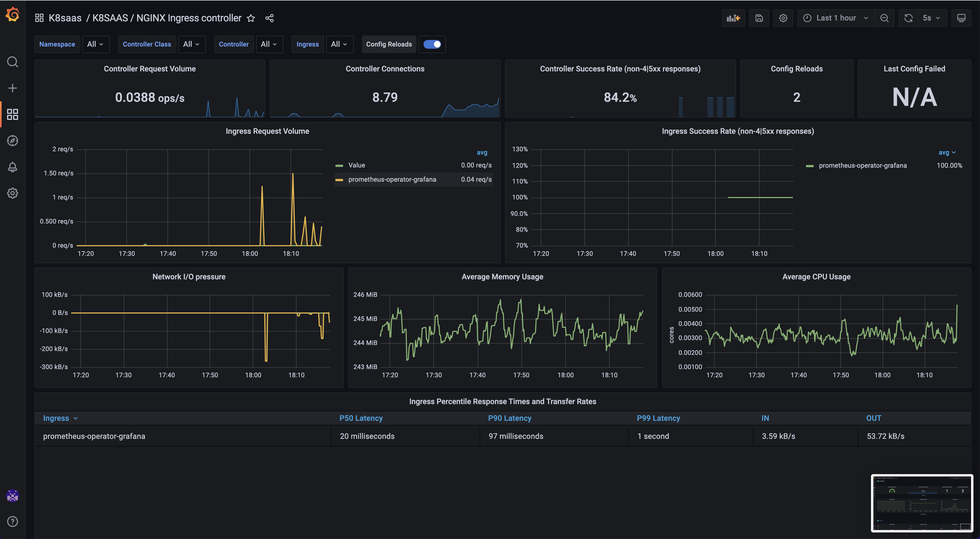
Task: Open the Help question mark icon
Action: [x=13, y=521]
